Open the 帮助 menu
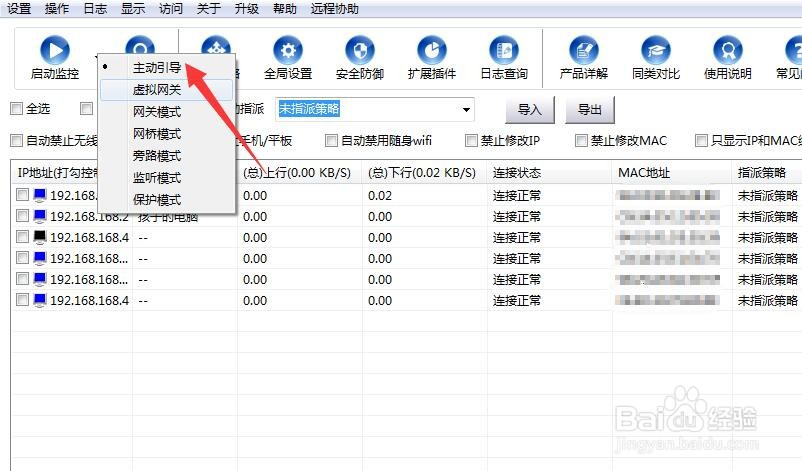Image resolution: width=802 pixels, height=471 pixels. coord(285,9)
